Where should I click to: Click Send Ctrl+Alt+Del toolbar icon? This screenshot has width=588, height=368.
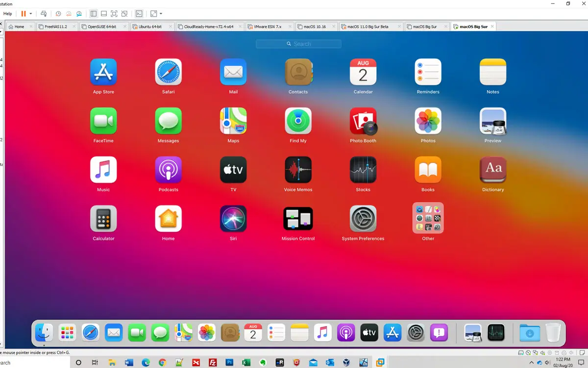coord(44,14)
